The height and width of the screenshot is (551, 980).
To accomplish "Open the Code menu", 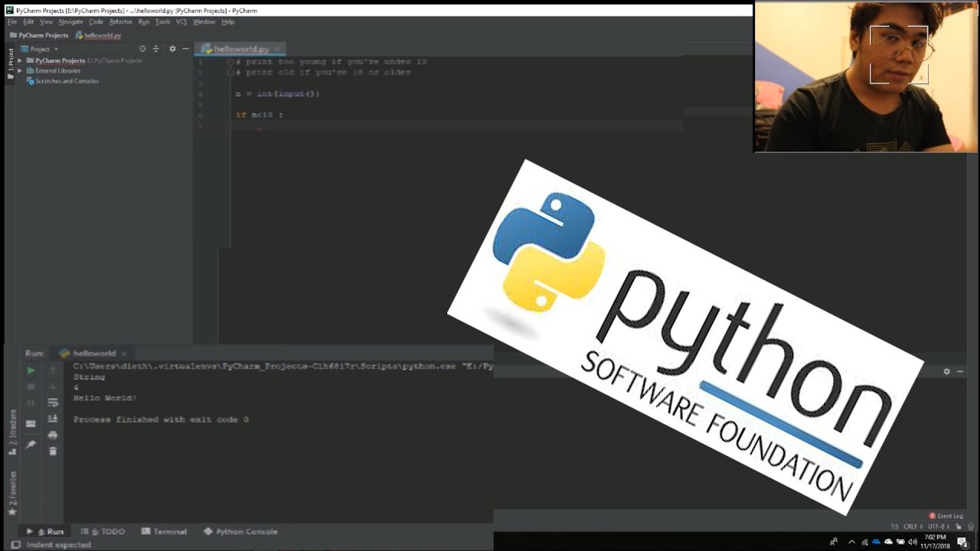I will (x=96, y=22).
